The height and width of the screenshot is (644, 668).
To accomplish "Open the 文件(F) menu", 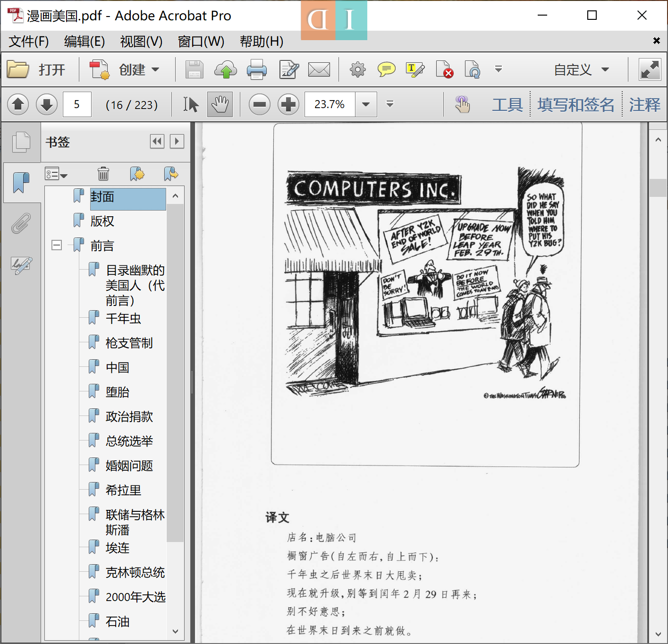I will click(29, 42).
